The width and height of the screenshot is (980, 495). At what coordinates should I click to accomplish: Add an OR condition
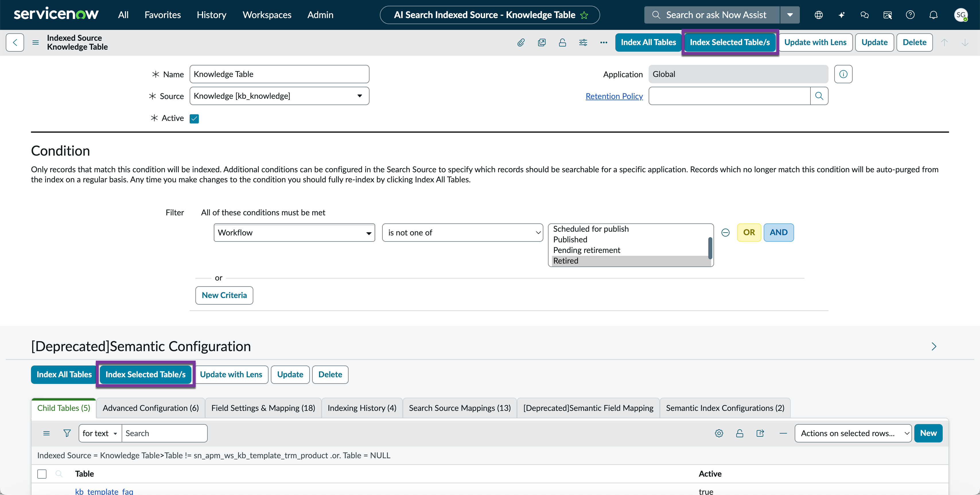(x=749, y=233)
